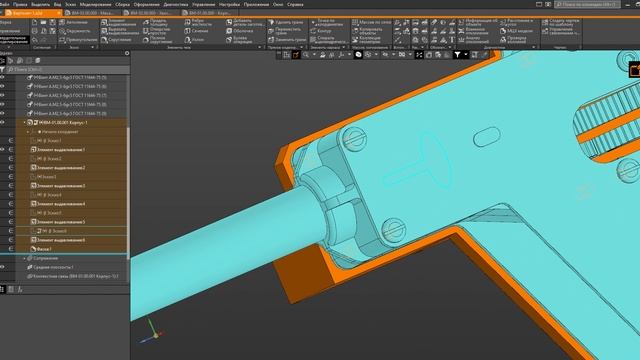Open Элементы тела panel dropdown arrow
This screenshot has height=360, width=640.
point(260,47)
